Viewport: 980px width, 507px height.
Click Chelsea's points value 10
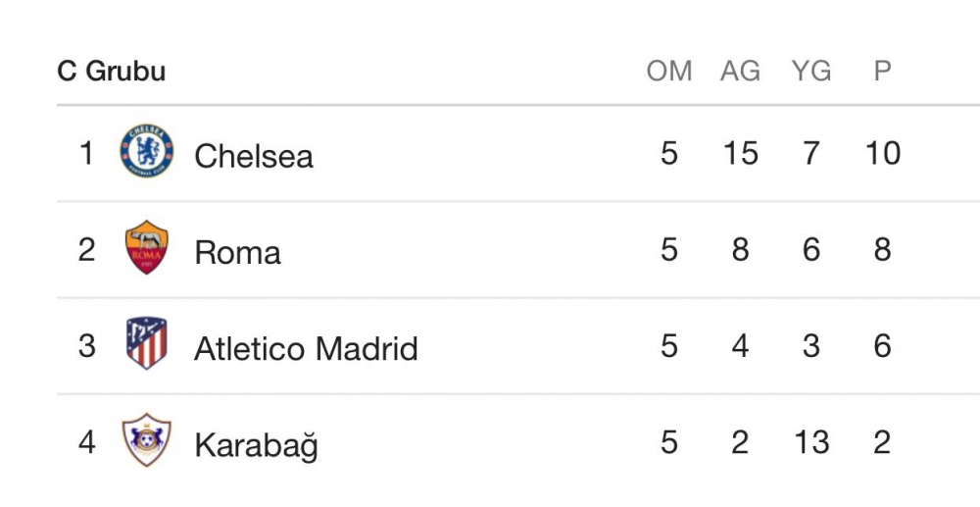pyautogui.click(x=882, y=153)
